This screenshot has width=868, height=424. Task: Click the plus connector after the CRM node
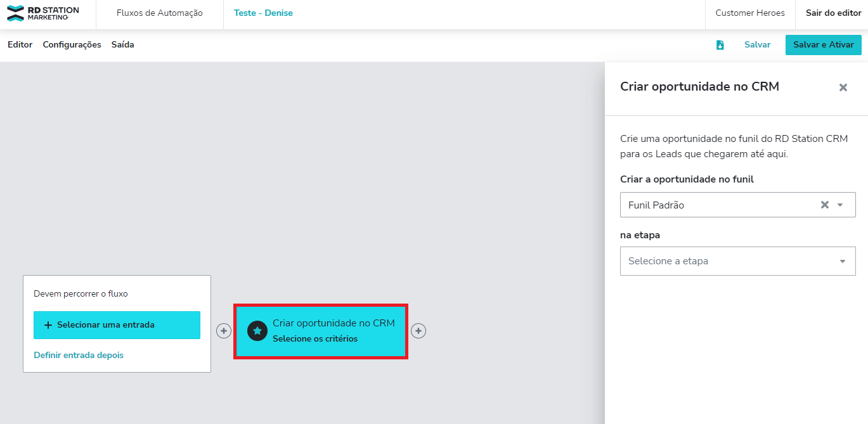click(418, 331)
